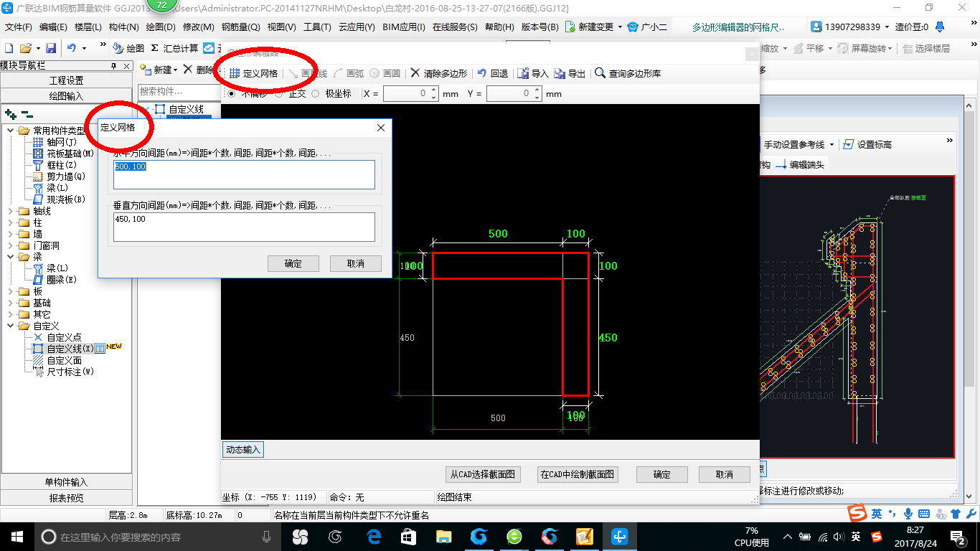Click the collapse-all minus icon in navigator
This screenshot has height=551, width=980.
point(27,113)
